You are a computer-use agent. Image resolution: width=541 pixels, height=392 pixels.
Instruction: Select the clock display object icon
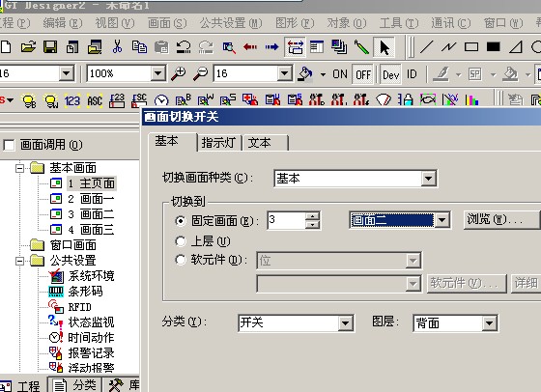click(161, 100)
